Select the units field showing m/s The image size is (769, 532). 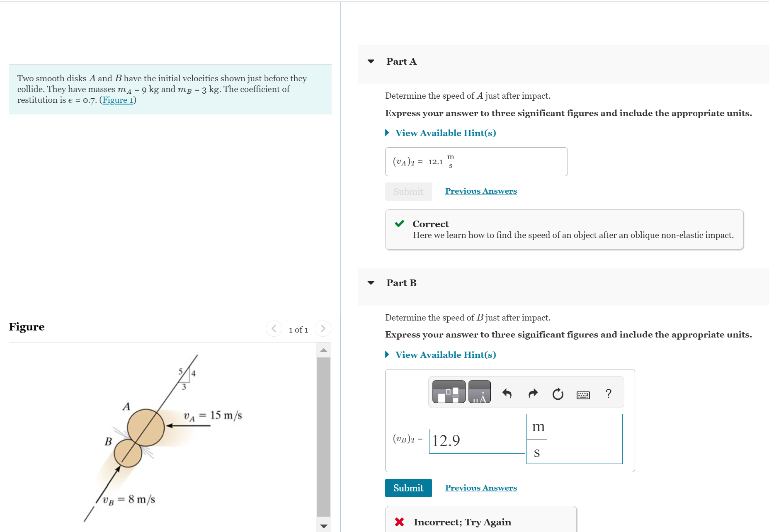coord(574,439)
